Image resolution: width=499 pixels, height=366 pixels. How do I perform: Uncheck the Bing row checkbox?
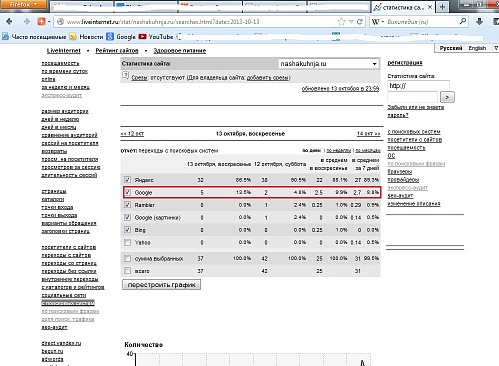pyautogui.click(x=127, y=230)
